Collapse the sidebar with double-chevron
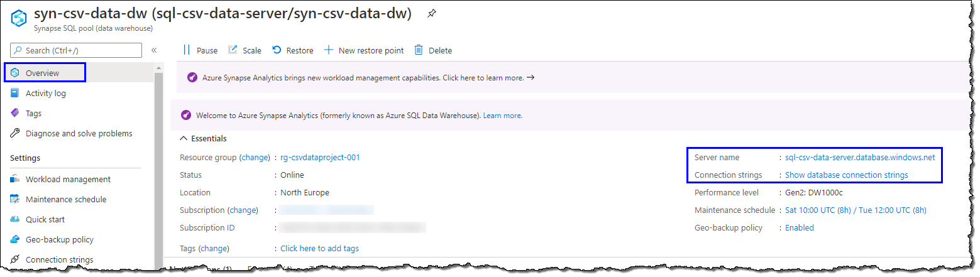This screenshot has width=980, height=277. point(154,50)
